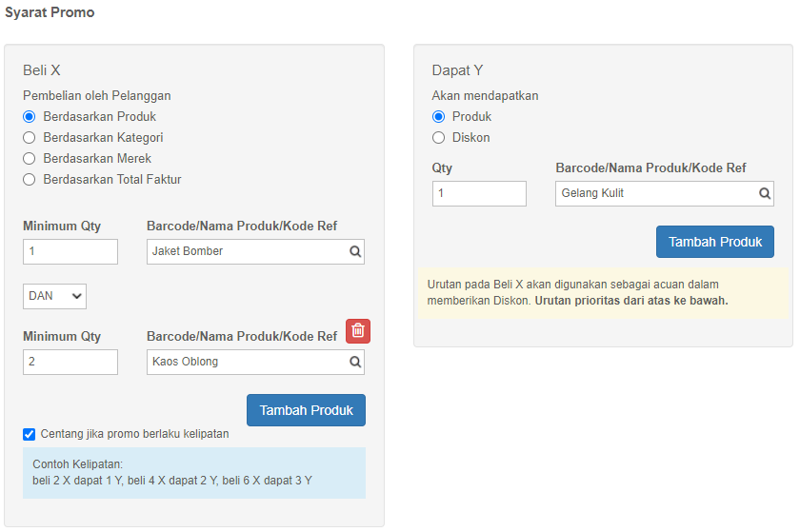Click search icon in Jaket Bomber field
The width and height of the screenshot is (800, 532).
click(355, 251)
